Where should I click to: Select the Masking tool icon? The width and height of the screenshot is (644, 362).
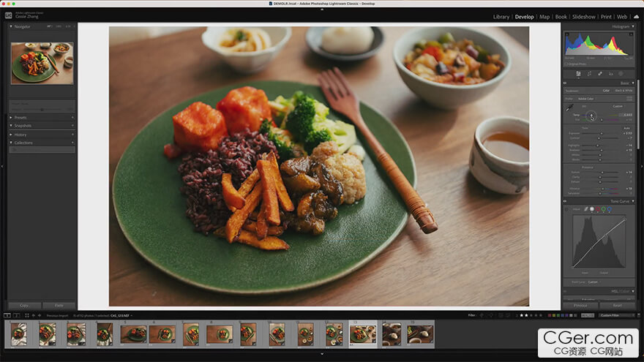[621, 73]
